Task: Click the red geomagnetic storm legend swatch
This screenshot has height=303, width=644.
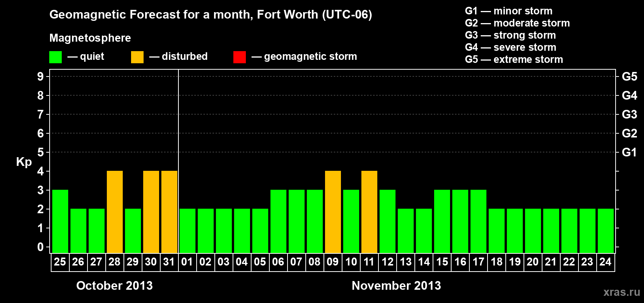Action: tap(239, 57)
